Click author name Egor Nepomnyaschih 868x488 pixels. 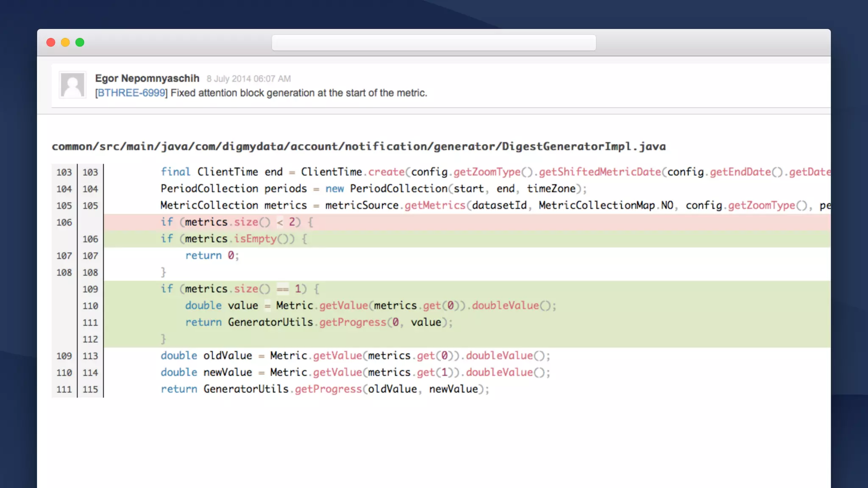[x=147, y=78]
